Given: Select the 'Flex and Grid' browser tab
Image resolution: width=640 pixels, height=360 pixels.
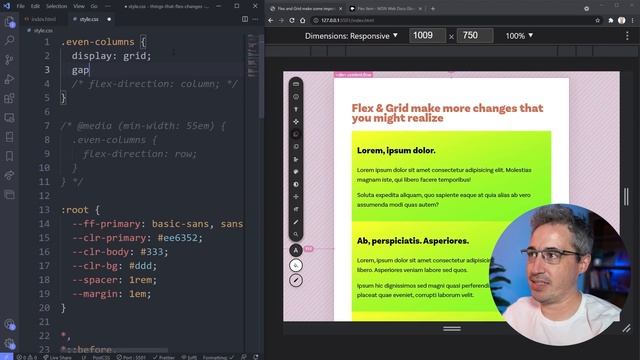Looking at the screenshot, I should (305, 9).
